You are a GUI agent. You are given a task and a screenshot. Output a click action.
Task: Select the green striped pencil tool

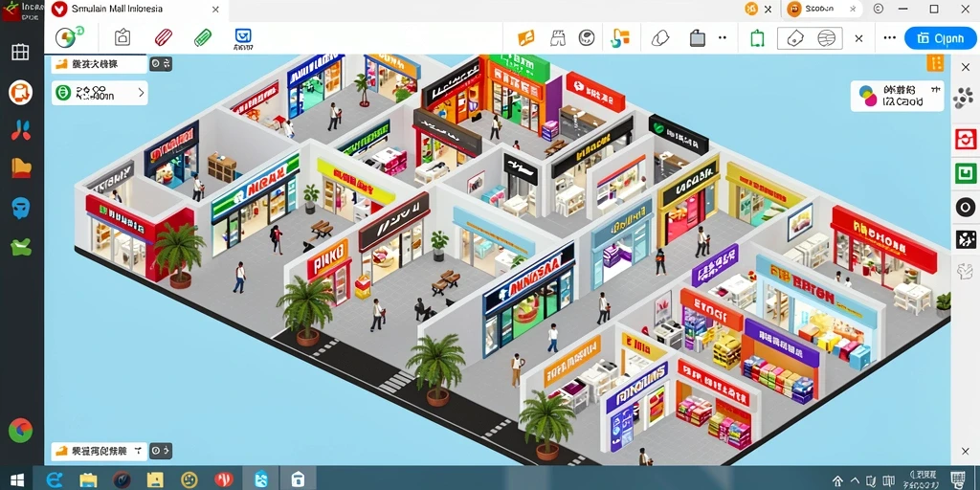(203, 37)
